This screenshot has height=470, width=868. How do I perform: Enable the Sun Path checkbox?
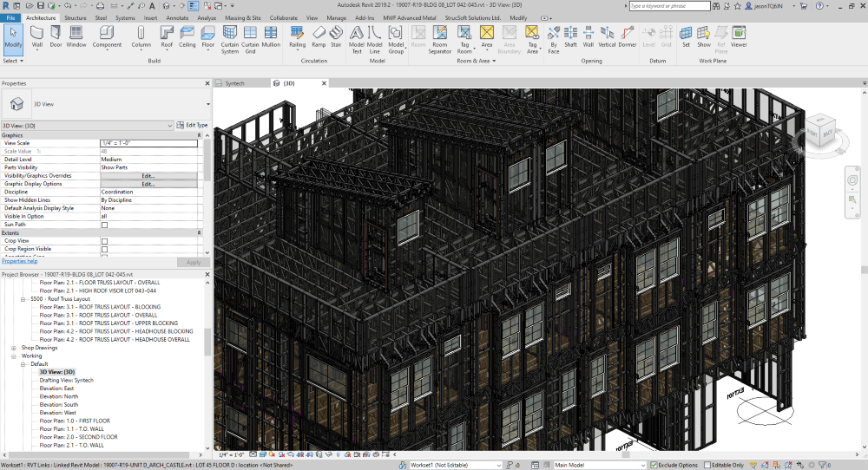[x=105, y=225]
